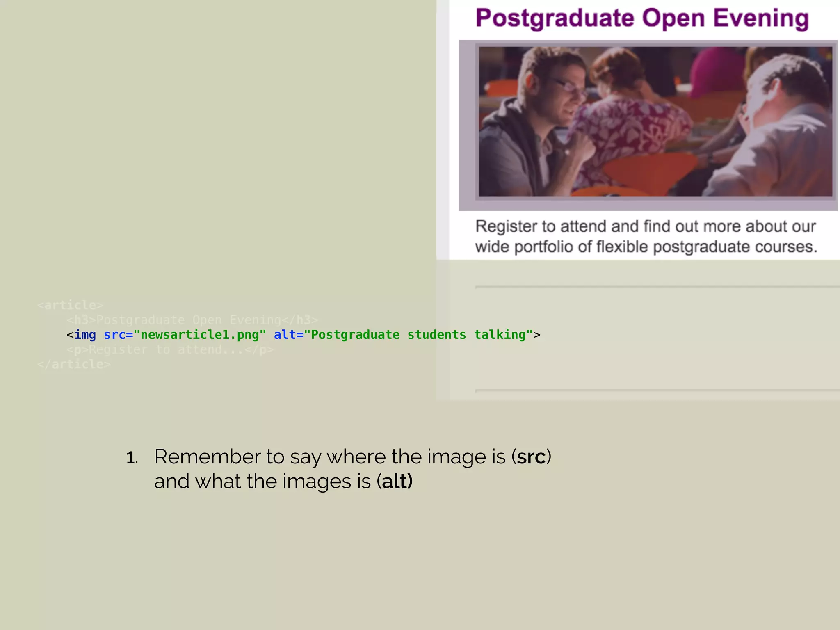Select the faded p Register to attend line

pos(170,349)
